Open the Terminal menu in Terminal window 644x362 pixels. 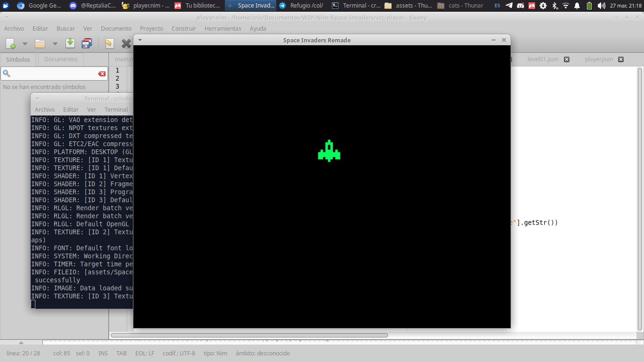coord(116,109)
